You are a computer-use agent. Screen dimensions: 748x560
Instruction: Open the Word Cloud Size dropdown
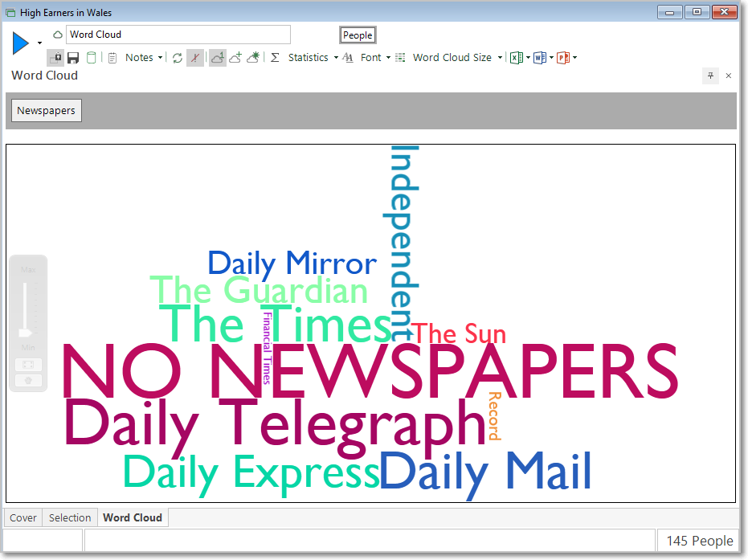click(457, 58)
